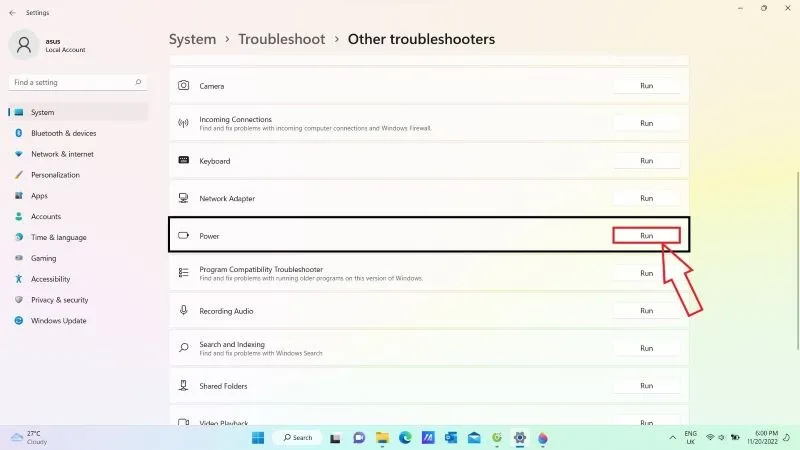Click the Camera troubleshooter icon

tap(183, 86)
